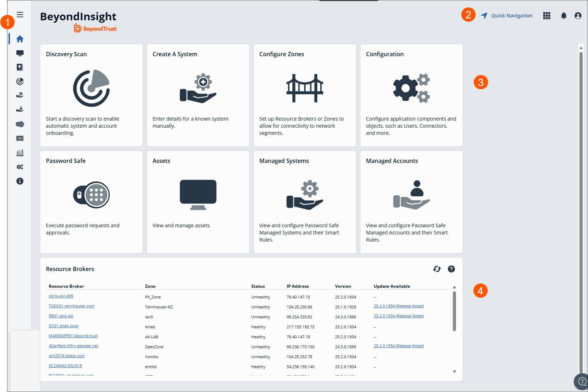The height and width of the screenshot is (392, 588).
Task: Open the monitor Assets icon in the sidebar
Action: coord(20,53)
